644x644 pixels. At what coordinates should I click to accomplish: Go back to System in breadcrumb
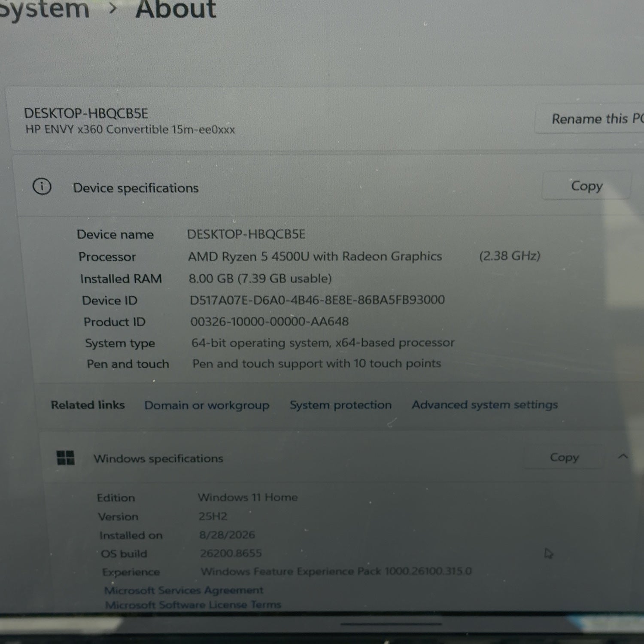[x=45, y=9]
